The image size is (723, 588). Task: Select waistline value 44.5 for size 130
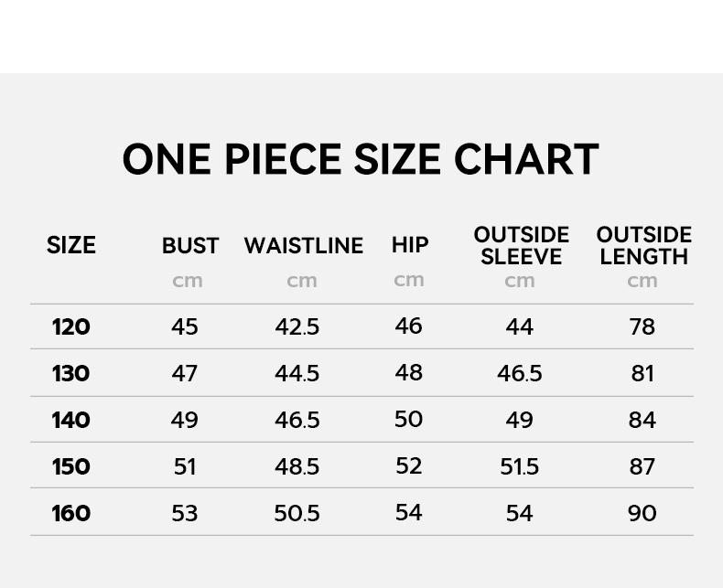pyautogui.click(x=297, y=373)
